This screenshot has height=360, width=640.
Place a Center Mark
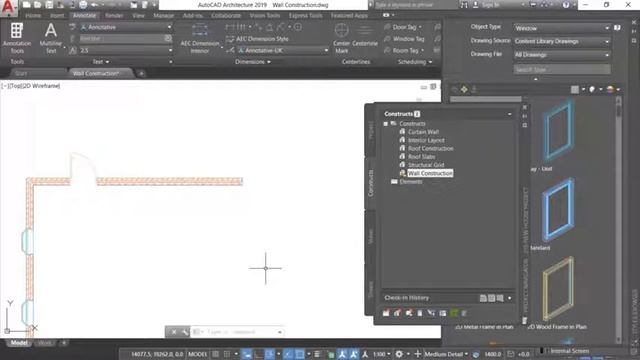(341, 38)
